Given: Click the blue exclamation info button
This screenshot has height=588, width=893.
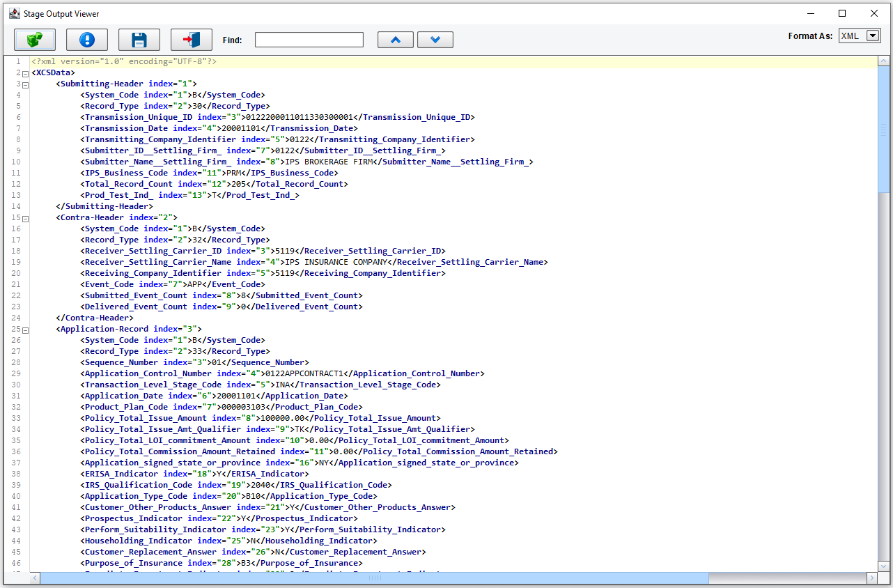Looking at the screenshot, I should pyautogui.click(x=87, y=40).
